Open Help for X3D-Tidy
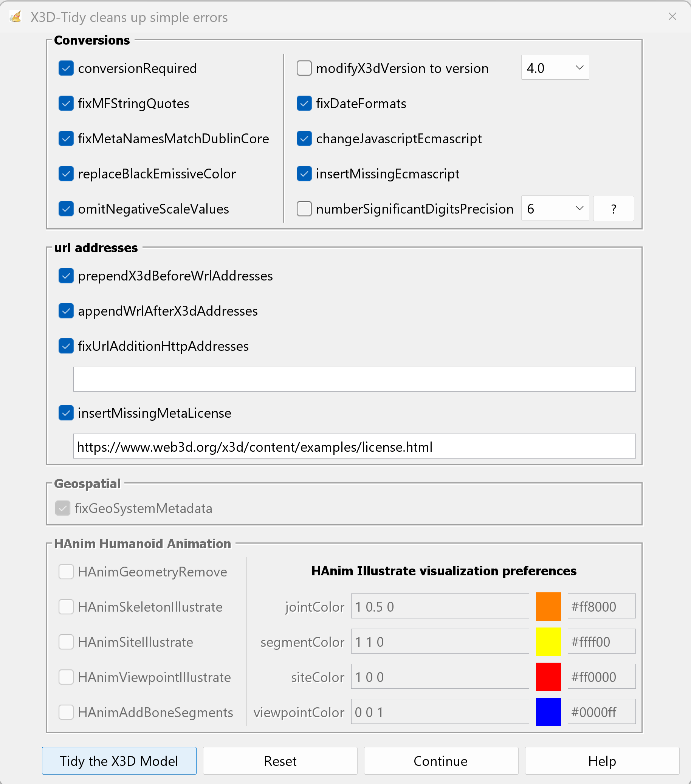Image resolution: width=691 pixels, height=784 pixels. click(602, 761)
